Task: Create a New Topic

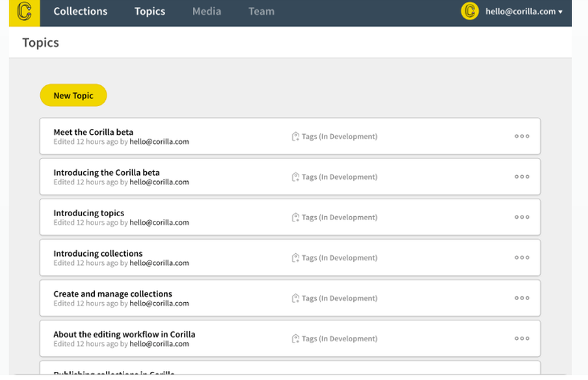Action: coord(73,96)
